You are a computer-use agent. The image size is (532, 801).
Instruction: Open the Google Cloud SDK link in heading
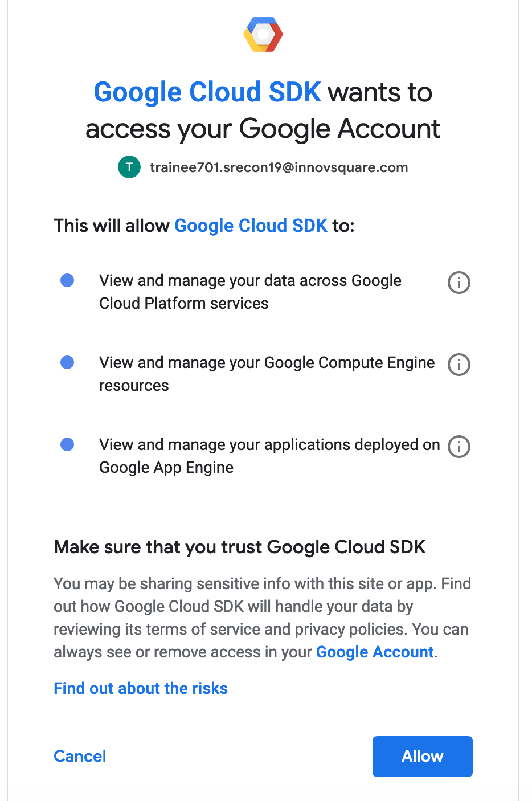click(x=207, y=92)
